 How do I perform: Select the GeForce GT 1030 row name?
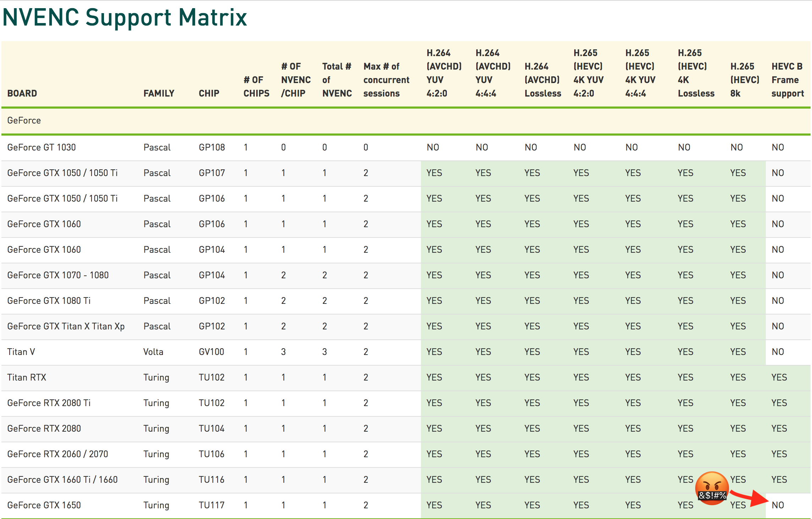pyautogui.click(x=41, y=147)
